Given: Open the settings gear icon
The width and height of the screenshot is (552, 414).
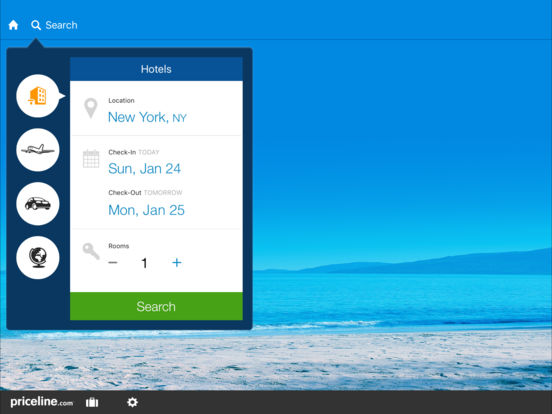Looking at the screenshot, I should click(x=132, y=402).
